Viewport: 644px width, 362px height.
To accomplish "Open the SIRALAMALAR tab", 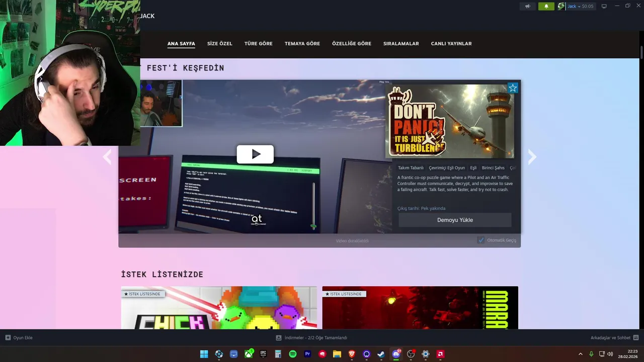I will [401, 44].
